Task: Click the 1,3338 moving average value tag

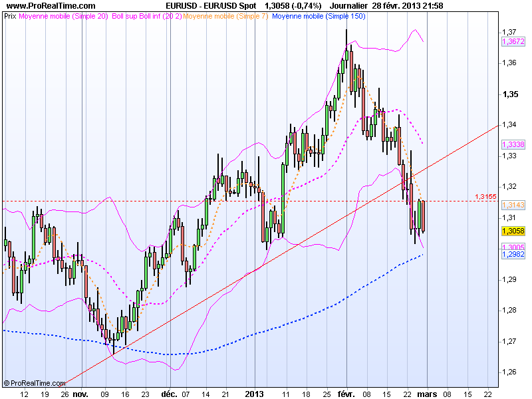Action: point(513,144)
